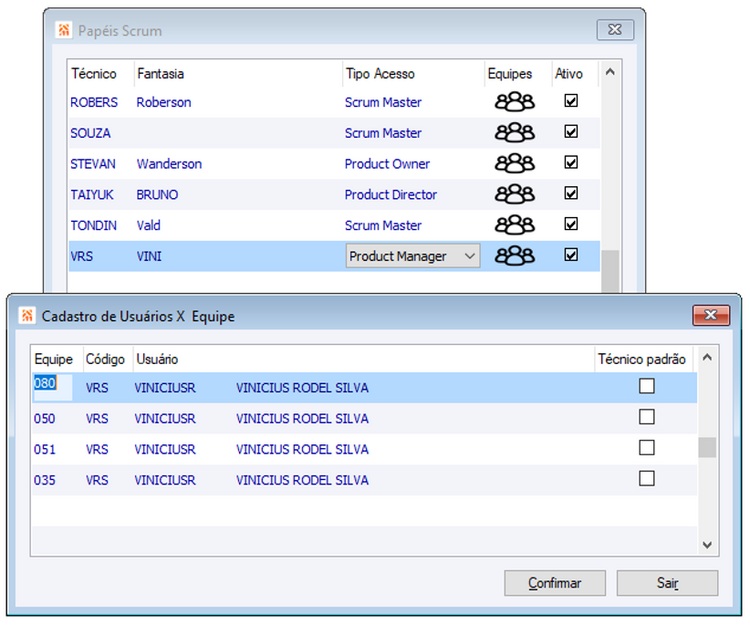
Task: Select the TAIYUK technician cell
Action: coord(92,195)
